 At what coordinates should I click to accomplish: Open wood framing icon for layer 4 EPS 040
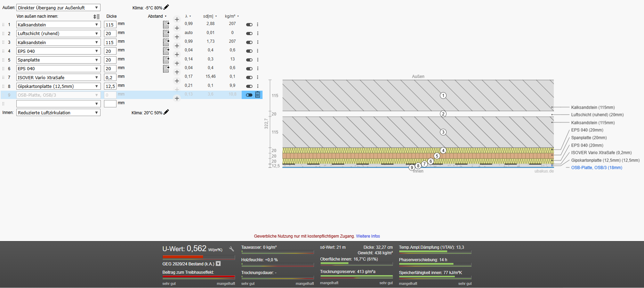(166, 51)
